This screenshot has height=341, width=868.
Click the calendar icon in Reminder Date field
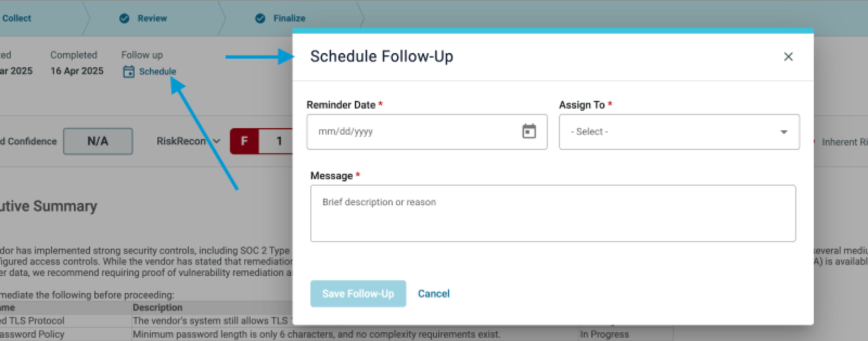pos(529,131)
